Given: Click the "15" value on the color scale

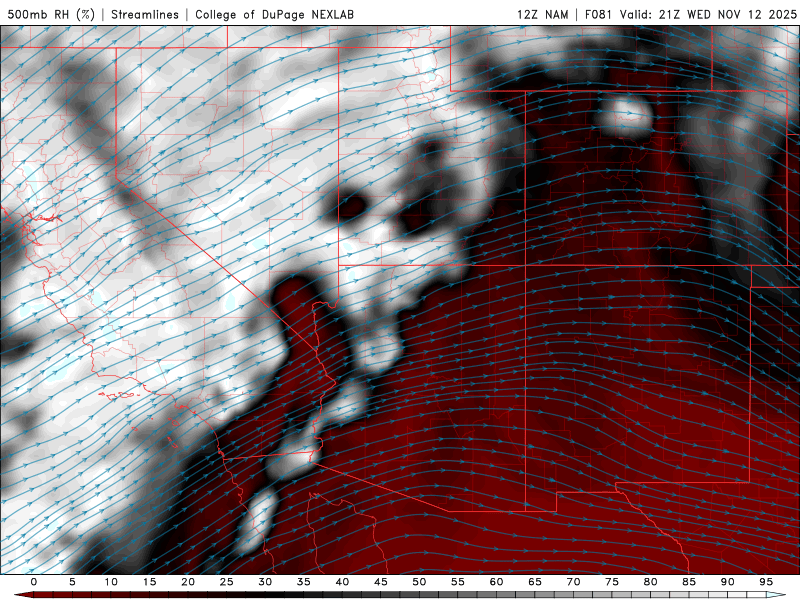Looking at the screenshot, I should pos(149,582).
